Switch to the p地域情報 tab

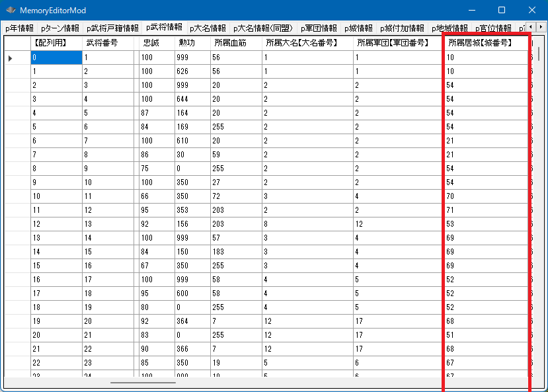[x=450, y=28]
